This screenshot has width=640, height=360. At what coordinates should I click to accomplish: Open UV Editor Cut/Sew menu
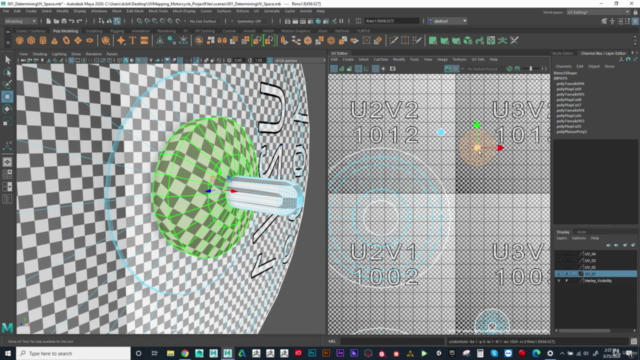coord(380,60)
